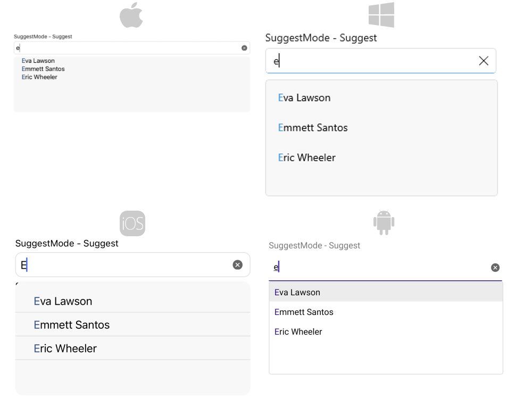
Task: Click the Apple logo icon
Action: click(132, 14)
